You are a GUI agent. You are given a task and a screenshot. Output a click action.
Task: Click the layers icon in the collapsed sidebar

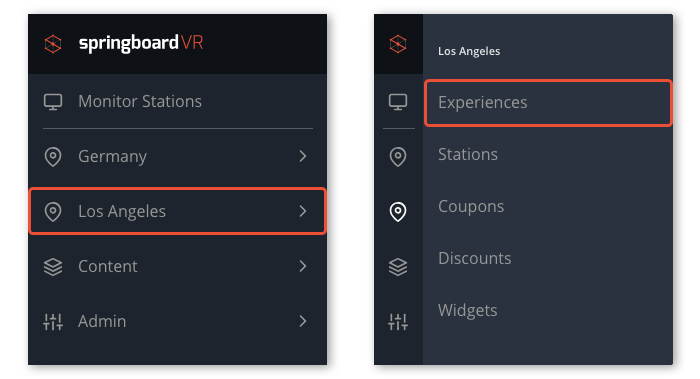[398, 267]
